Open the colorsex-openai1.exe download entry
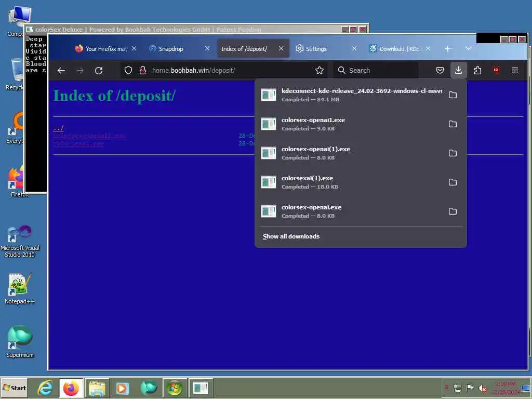 tap(351, 124)
